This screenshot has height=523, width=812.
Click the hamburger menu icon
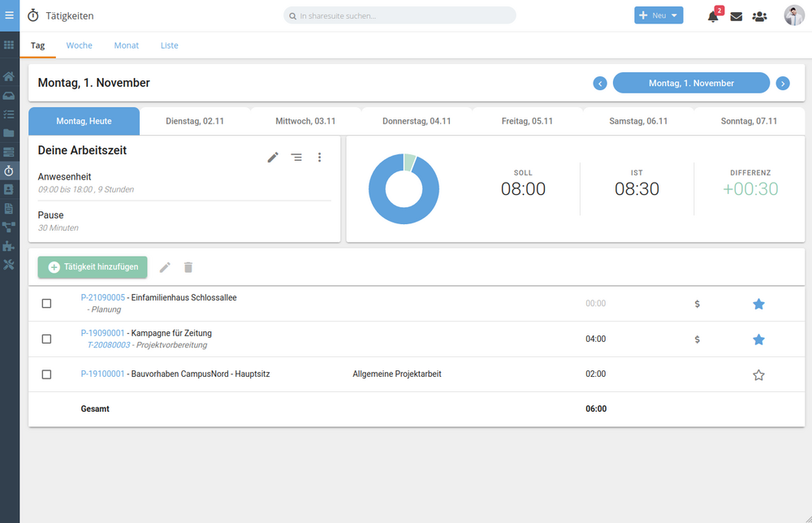pos(10,15)
